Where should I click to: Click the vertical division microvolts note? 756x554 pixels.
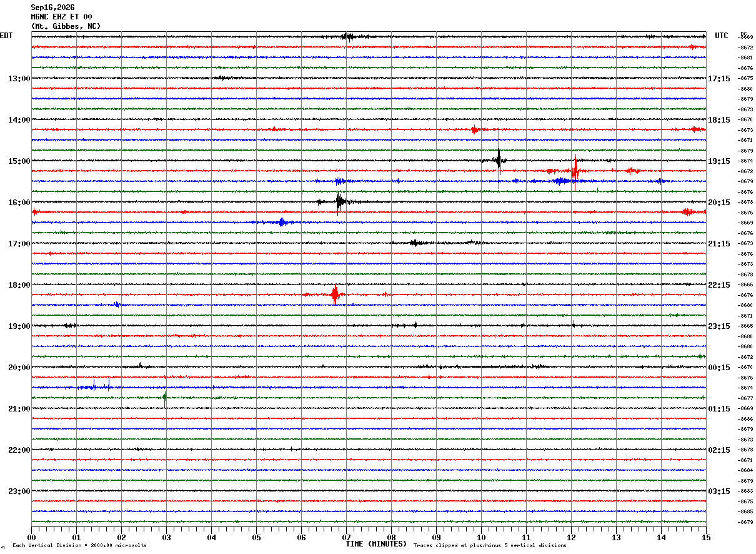(79, 546)
